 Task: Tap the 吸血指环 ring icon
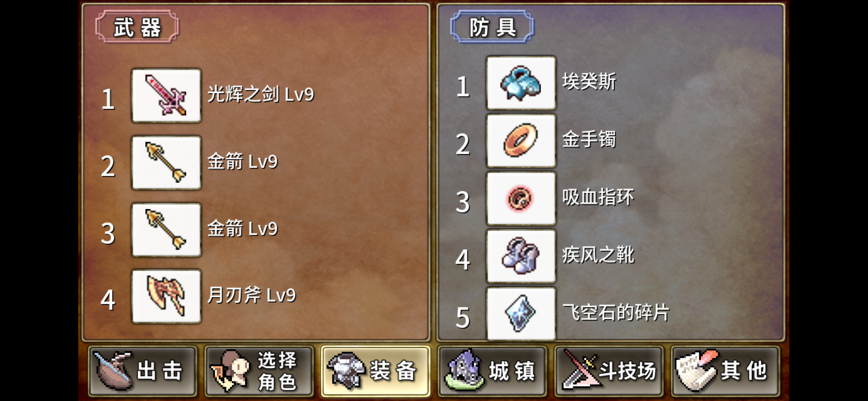[521, 198]
